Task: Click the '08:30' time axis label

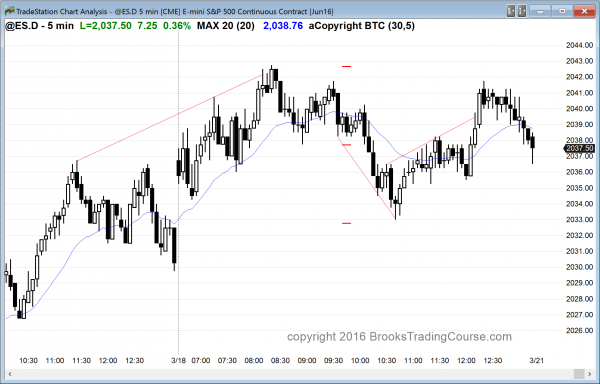Action: point(280,361)
